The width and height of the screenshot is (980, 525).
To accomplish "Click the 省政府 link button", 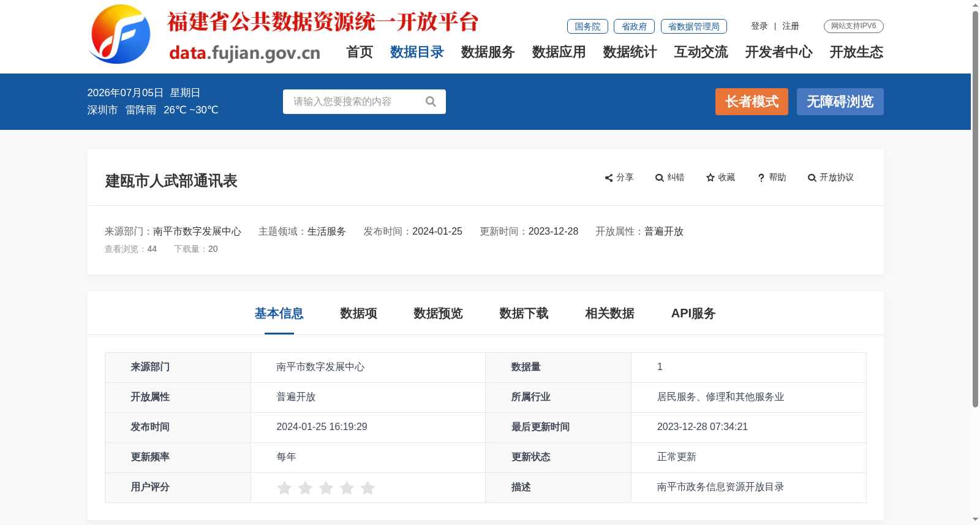I will tap(634, 26).
